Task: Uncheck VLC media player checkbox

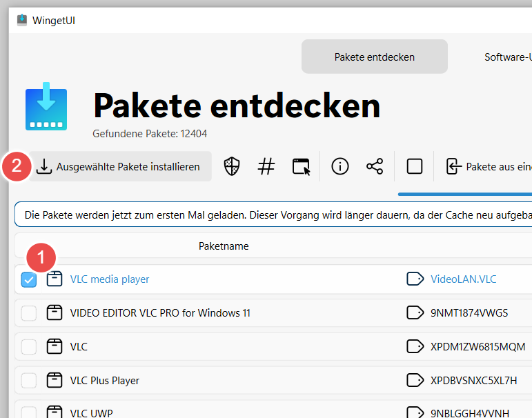Action: tap(29, 279)
